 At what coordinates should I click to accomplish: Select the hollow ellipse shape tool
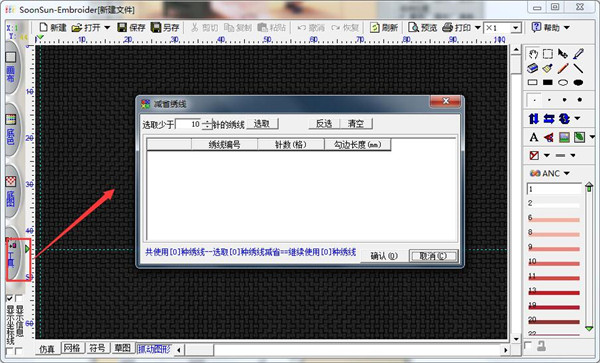563,83
